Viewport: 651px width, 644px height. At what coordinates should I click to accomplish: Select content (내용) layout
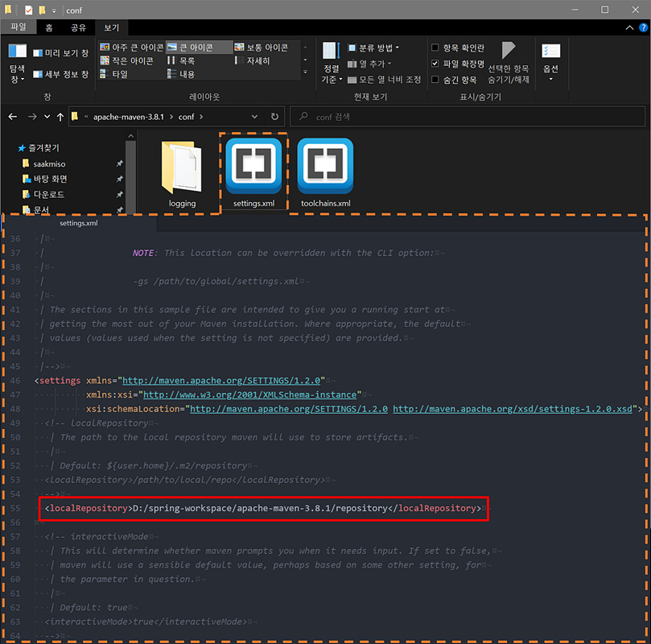tap(181, 74)
